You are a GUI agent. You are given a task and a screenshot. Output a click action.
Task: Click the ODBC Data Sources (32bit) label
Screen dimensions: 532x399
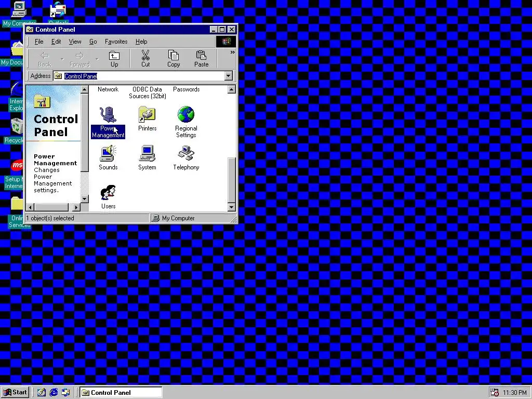pos(147,92)
